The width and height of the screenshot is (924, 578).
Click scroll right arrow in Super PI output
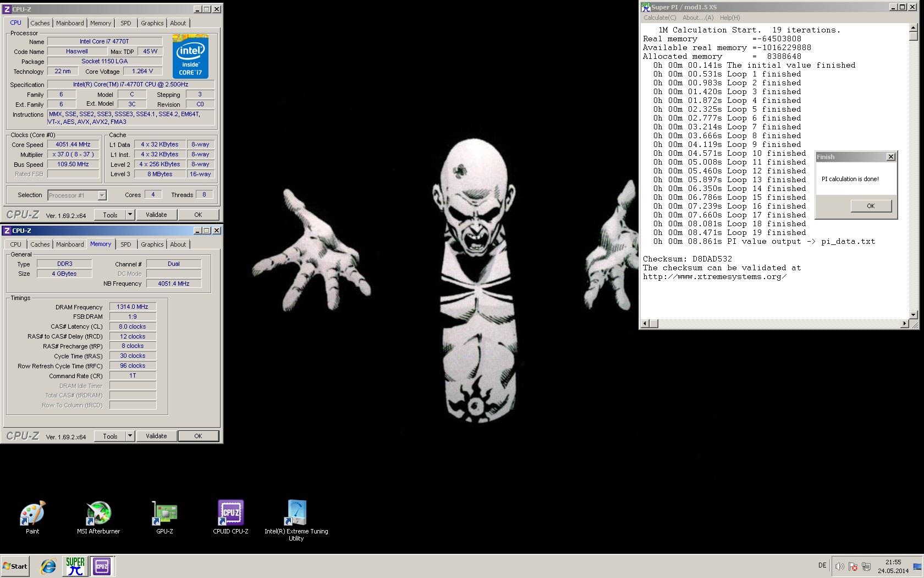pos(905,324)
